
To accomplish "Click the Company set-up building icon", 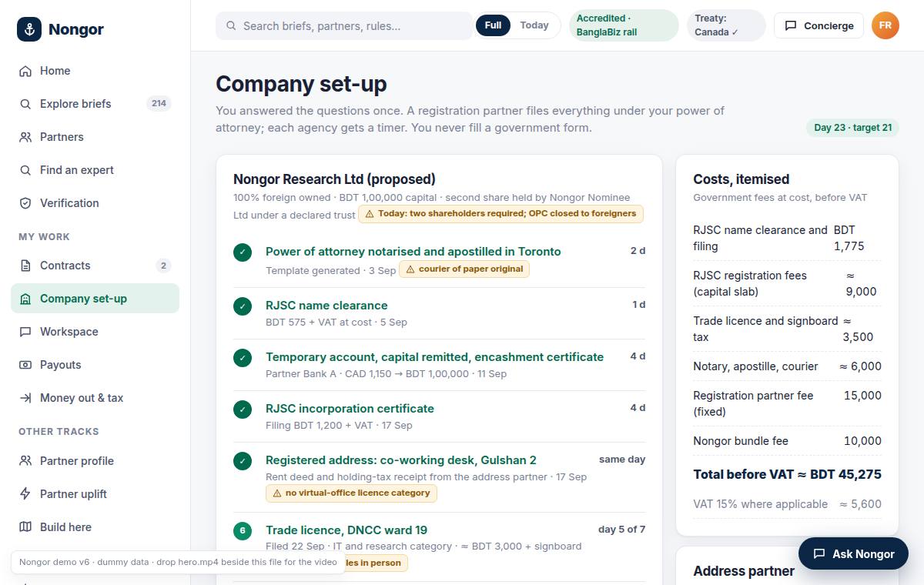I will pyautogui.click(x=25, y=299).
